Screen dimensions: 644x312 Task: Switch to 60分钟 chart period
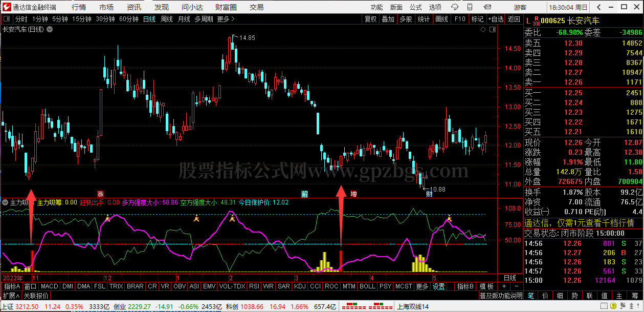129,19
